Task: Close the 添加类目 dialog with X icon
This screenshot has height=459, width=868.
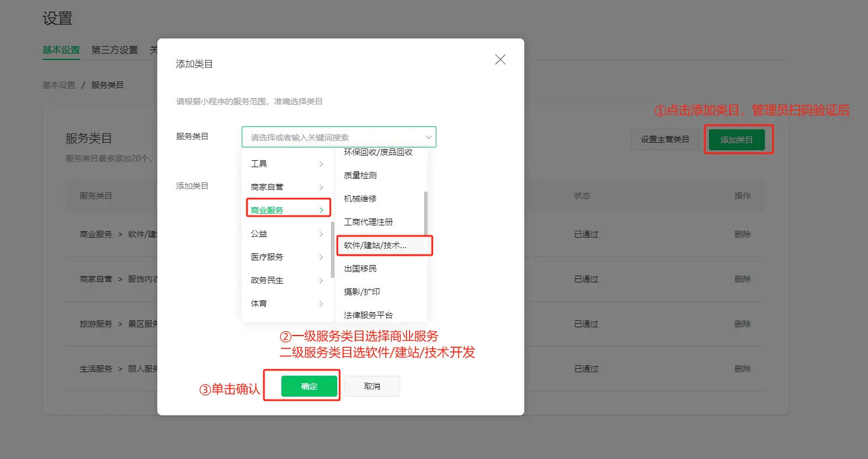Action: tap(500, 59)
